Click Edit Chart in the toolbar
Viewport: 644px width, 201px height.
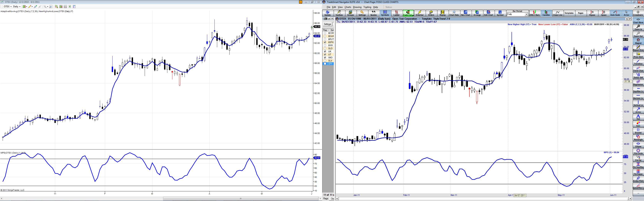pyautogui.click(x=489, y=13)
